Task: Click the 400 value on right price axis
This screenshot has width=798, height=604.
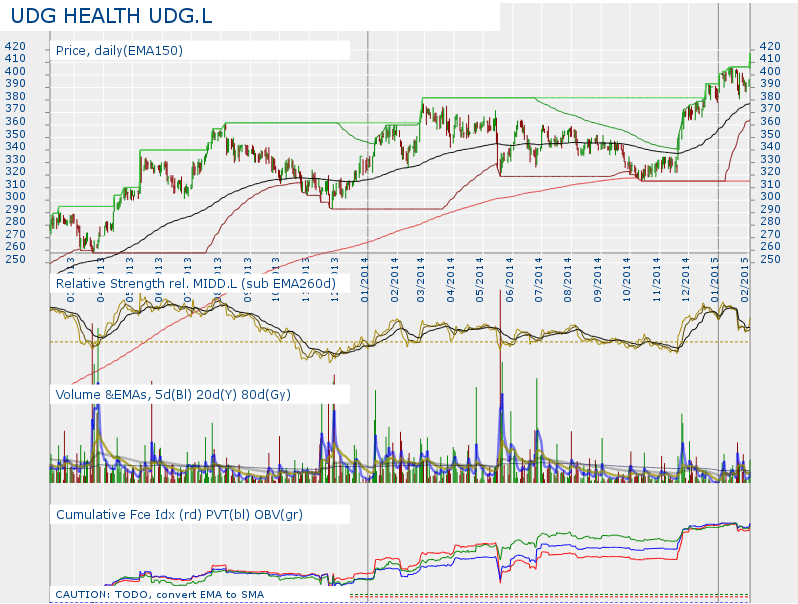Action: [770, 71]
